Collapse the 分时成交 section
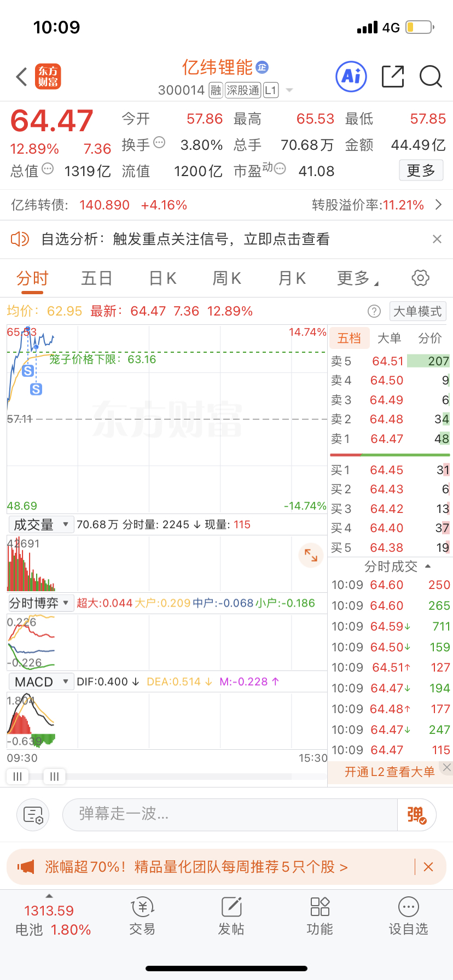The width and height of the screenshot is (453, 980). pyautogui.click(x=428, y=567)
